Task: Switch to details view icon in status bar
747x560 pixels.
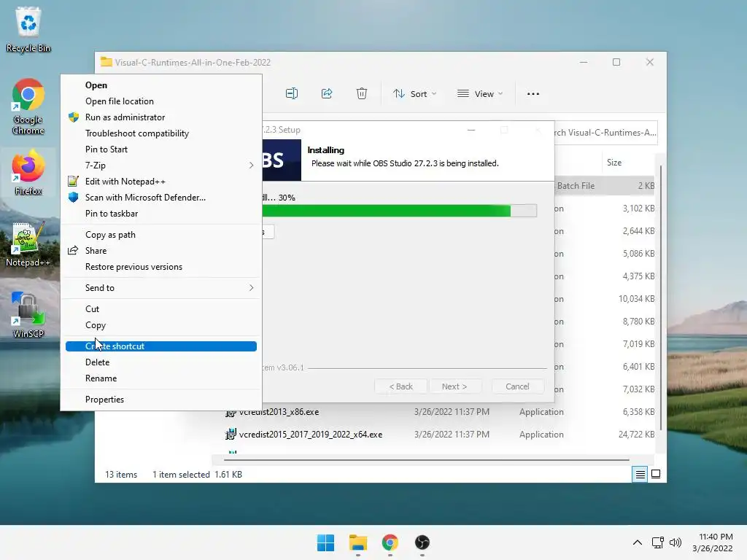Action: [x=640, y=474]
